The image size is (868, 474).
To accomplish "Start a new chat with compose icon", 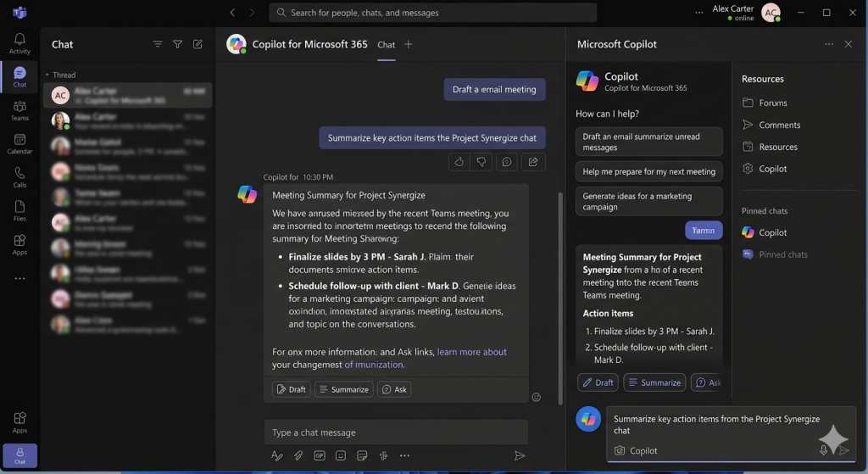I will [x=198, y=44].
